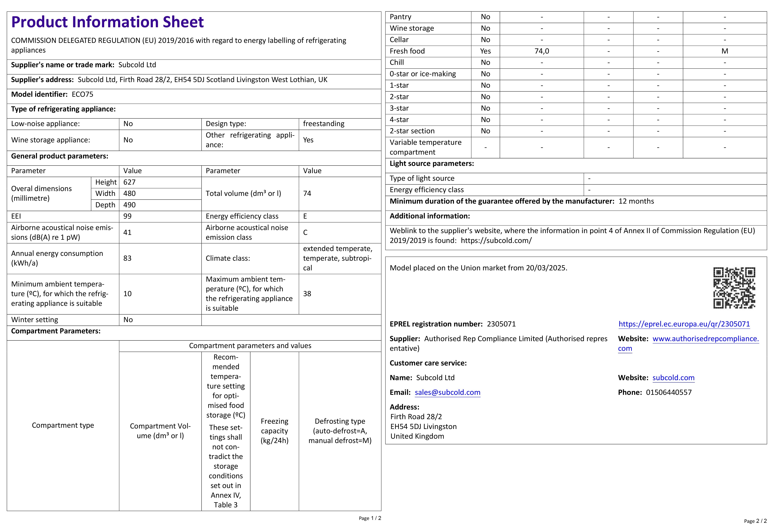Click the https://subcold.com/ weblink text
The height and width of the screenshot is (532, 774).
point(496,241)
